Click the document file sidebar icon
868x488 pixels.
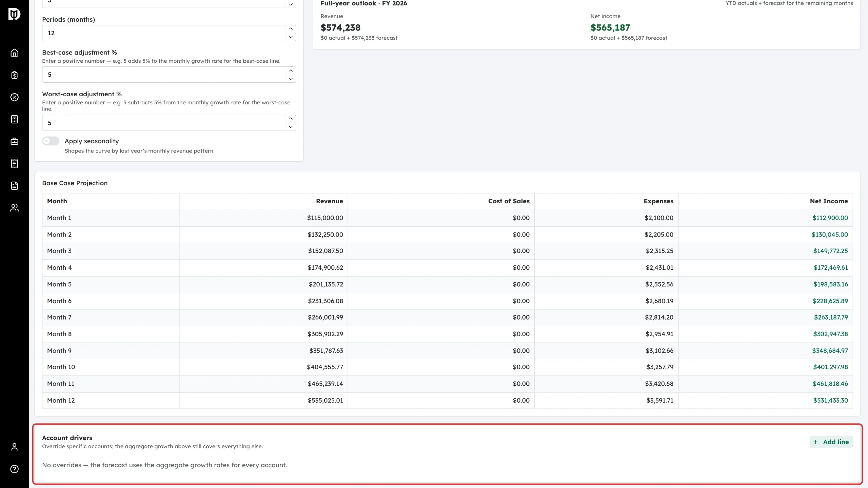click(14, 186)
